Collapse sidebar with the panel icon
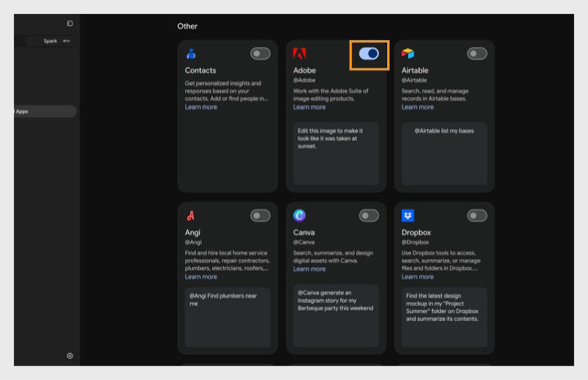The image size is (588, 380). tap(69, 23)
